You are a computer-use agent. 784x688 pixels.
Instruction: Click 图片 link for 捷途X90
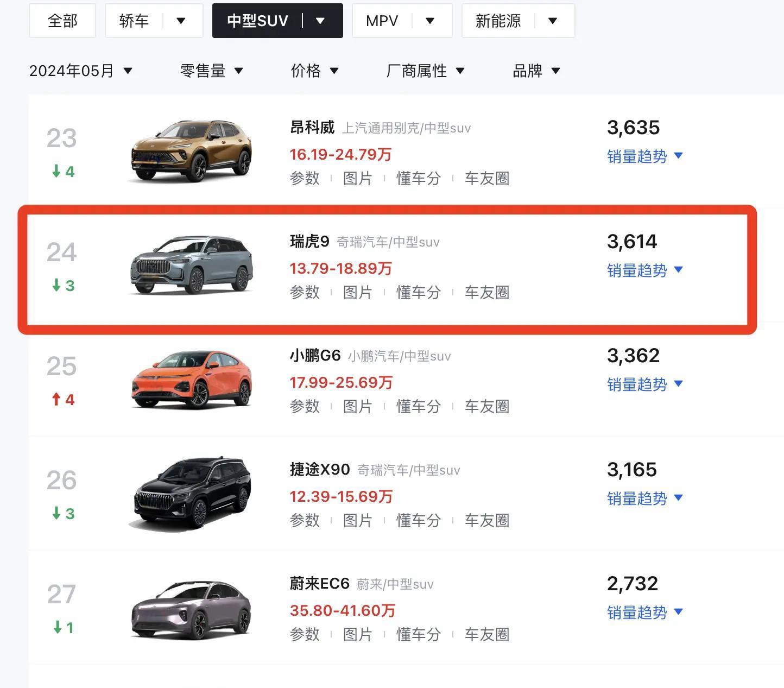click(x=357, y=520)
